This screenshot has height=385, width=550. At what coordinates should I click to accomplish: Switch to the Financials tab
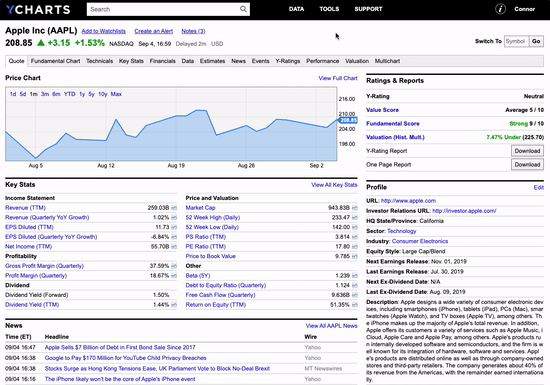(x=162, y=61)
